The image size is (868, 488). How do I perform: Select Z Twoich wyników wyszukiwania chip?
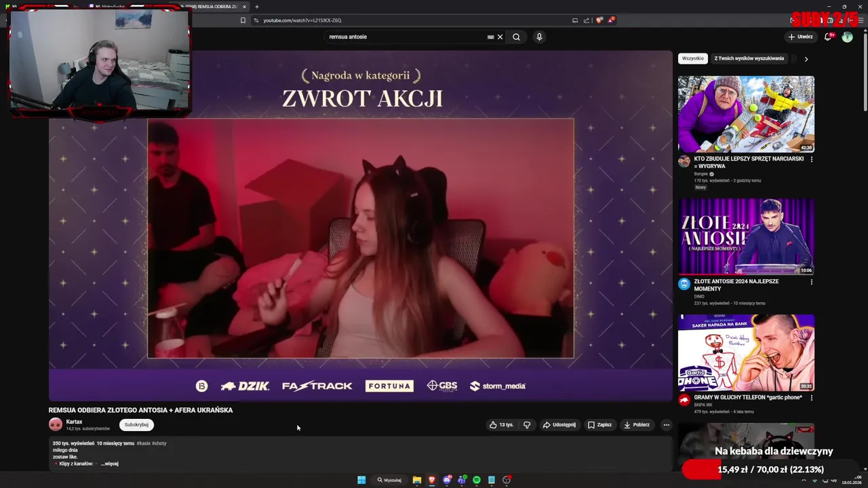749,58
